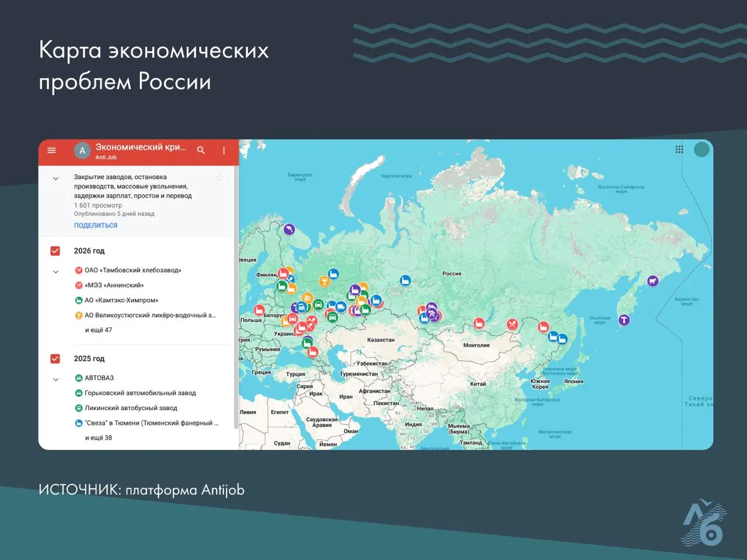This screenshot has height=560, width=747.
Task: Select the purple T marker on Sakhalin
Action: (624, 320)
